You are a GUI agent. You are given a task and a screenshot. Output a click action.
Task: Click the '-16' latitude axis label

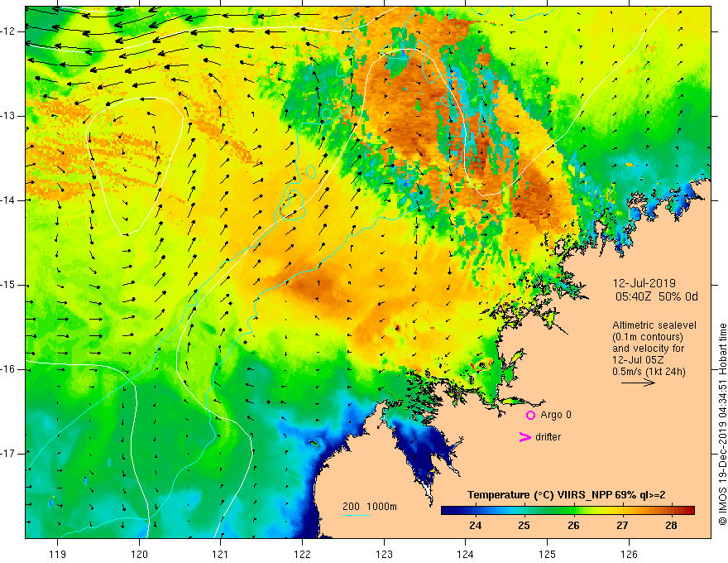[x=9, y=369]
